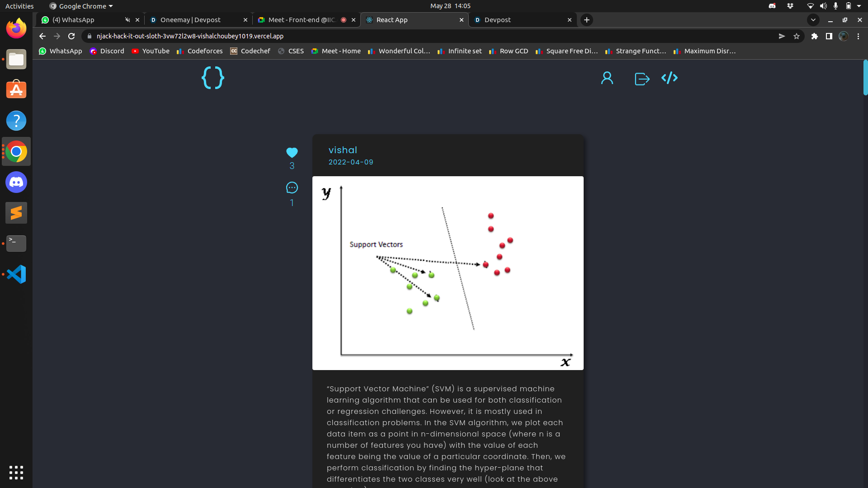
Task: Expand the tab search dropdown arrow
Action: [813, 20]
